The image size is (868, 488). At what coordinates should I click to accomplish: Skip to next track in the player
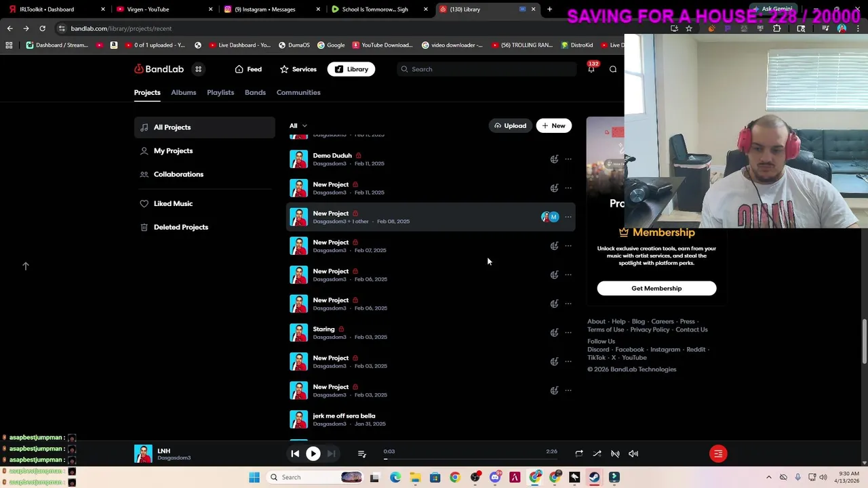tap(331, 453)
